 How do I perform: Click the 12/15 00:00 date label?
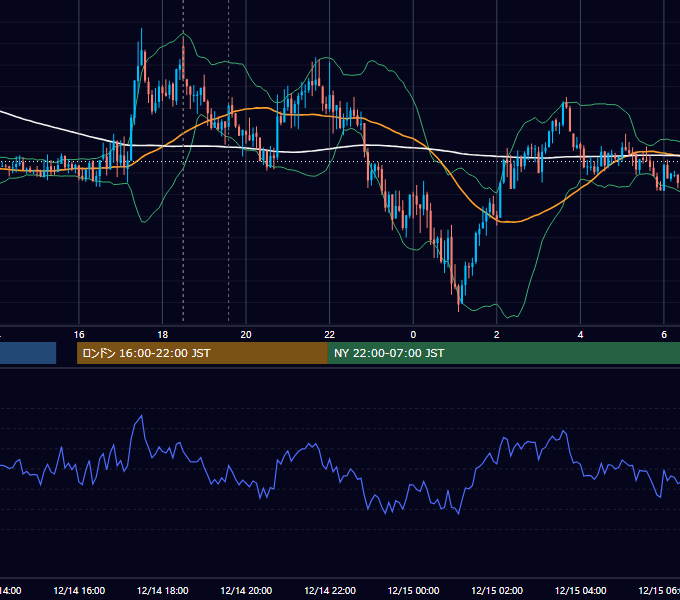pyautogui.click(x=413, y=590)
